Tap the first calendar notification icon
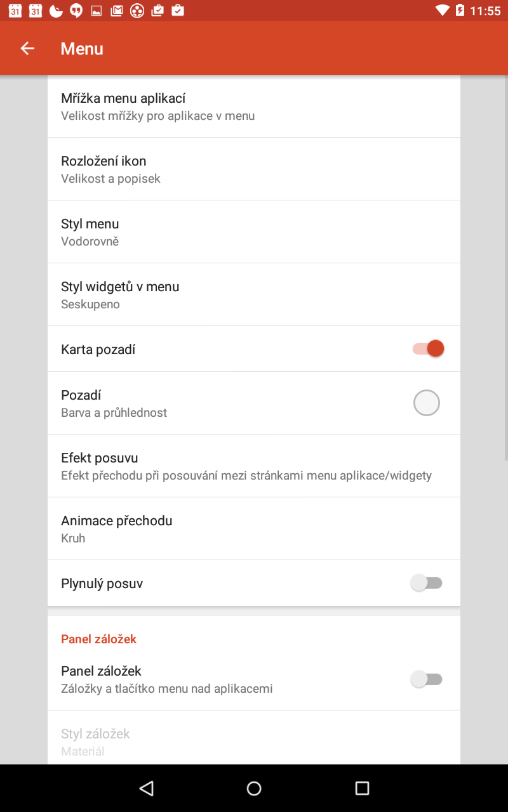This screenshot has height=812, width=508. (x=15, y=10)
